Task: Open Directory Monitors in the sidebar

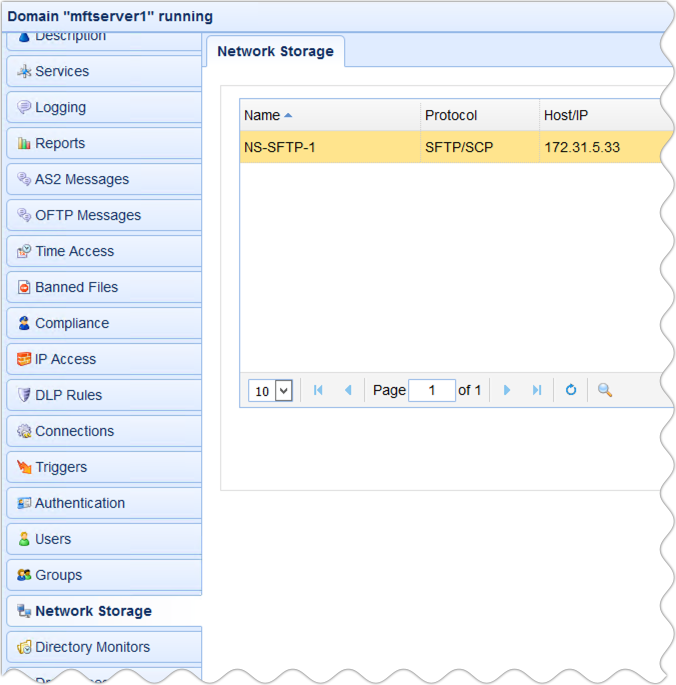Action: point(92,647)
